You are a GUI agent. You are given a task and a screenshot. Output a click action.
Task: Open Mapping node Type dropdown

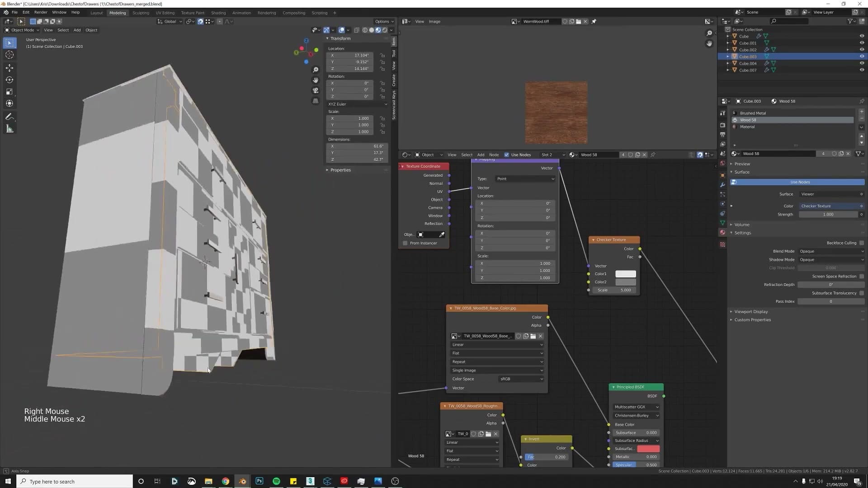525,179
